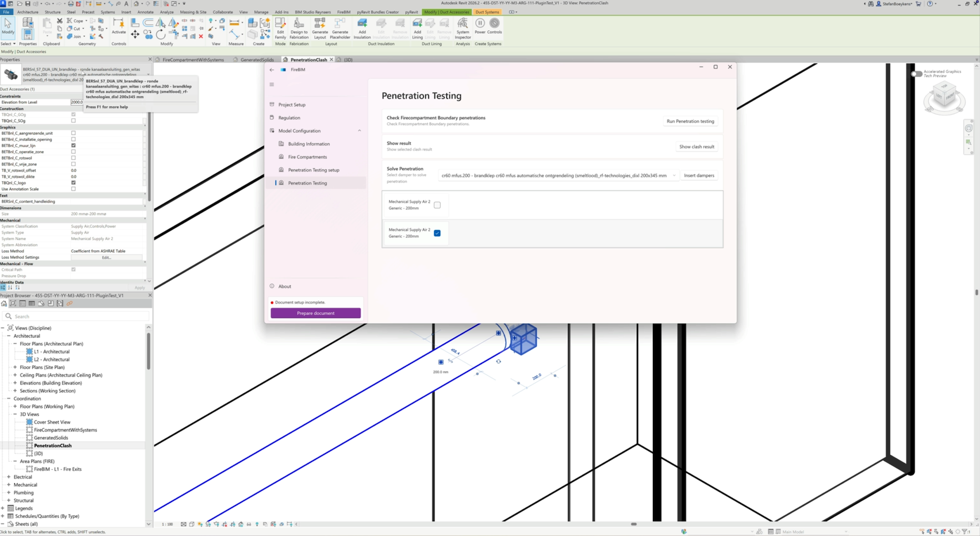
Task: Check the first Mechanical Supply Air 2 checkbox
Action: point(437,205)
